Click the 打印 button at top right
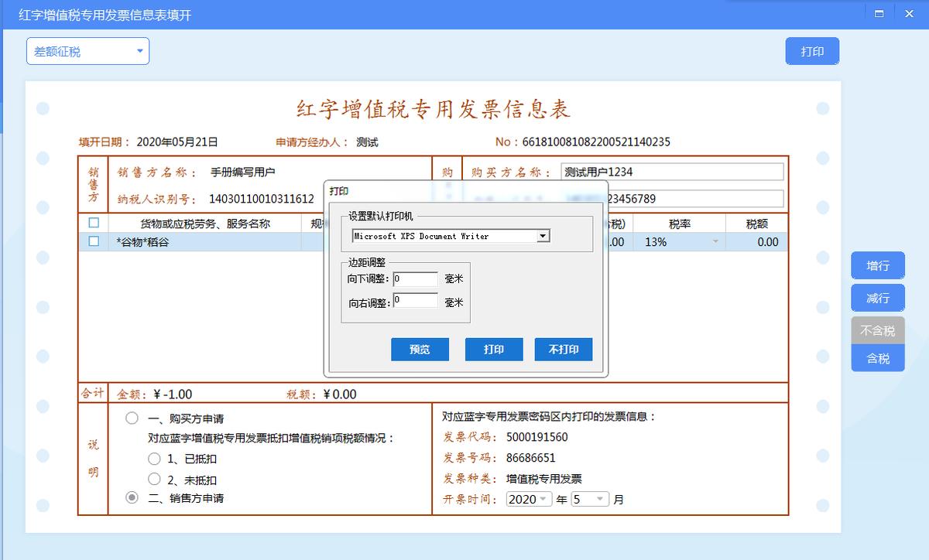Viewport: 929px width, 560px height. pyautogui.click(x=811, y=50)
